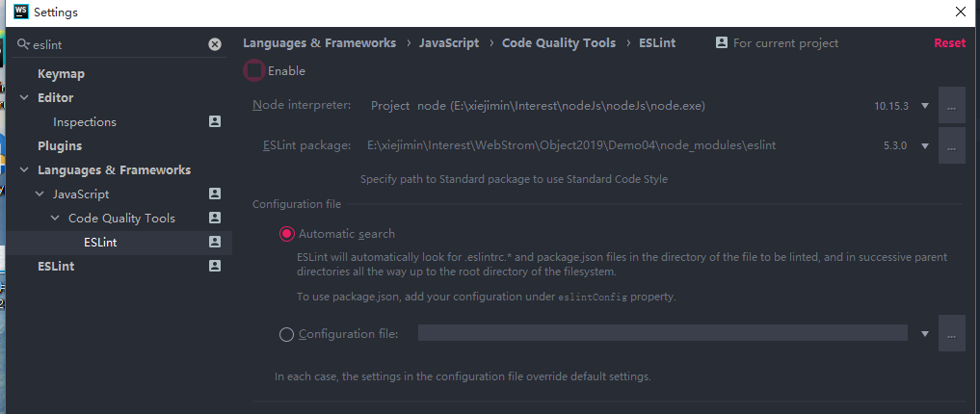980x414 pixels.
Task: Clear the eslint search field
Action: tap(215, 44)
